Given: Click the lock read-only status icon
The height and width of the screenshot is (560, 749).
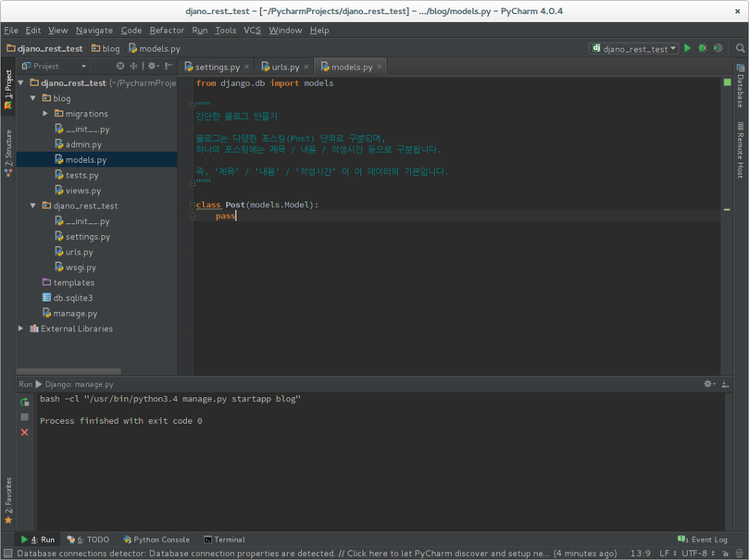Looking at the screenshot, I should click(x=725, y=554).
